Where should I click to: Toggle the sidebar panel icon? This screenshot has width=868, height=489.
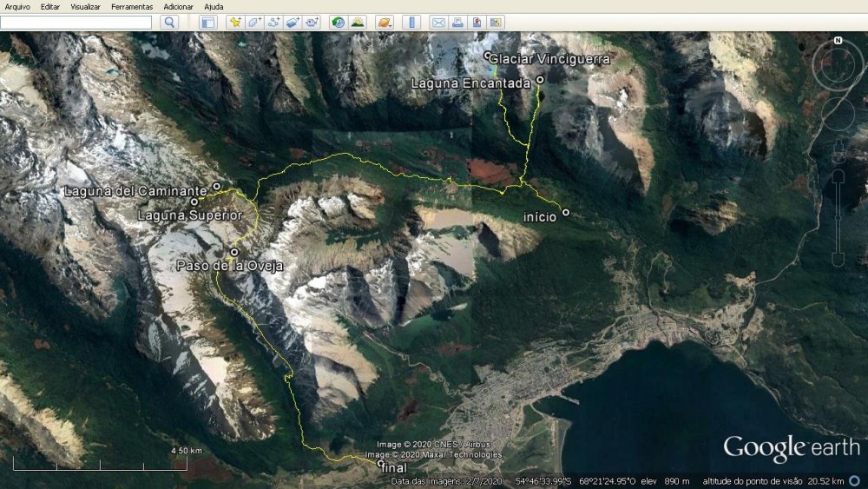pos(208,23)
